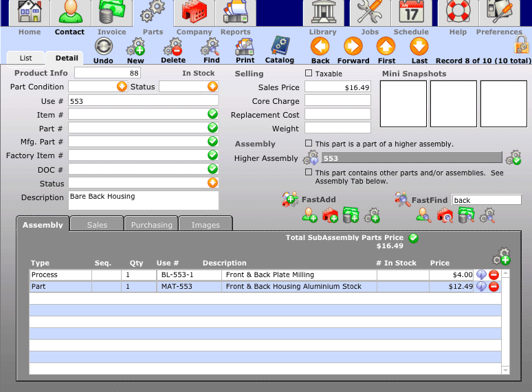Click the lock icon near record count
532x392 pixels.
click(521, 47)
